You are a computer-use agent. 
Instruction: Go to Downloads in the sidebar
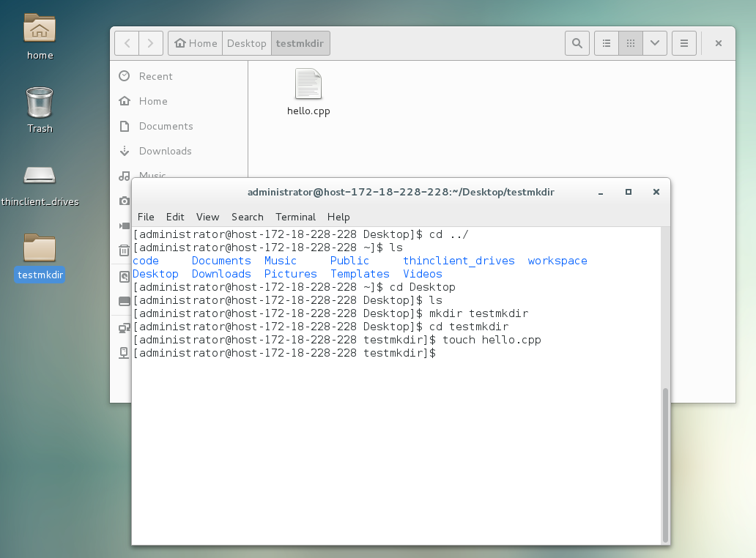(165, 151)
